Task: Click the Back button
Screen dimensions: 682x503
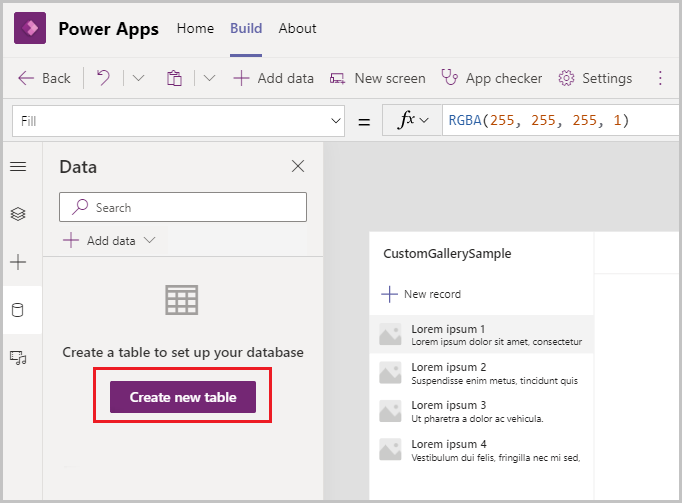Action: click(x=45, y=78)
